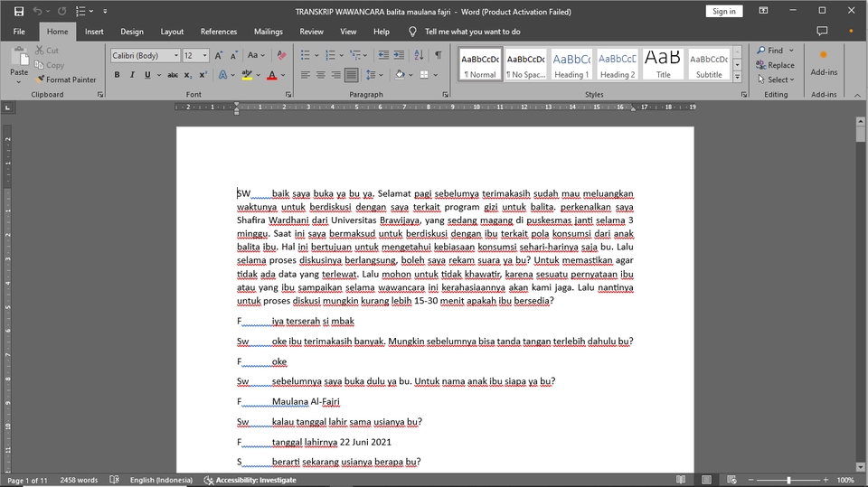Click the Sign in button

click(723, 11)
